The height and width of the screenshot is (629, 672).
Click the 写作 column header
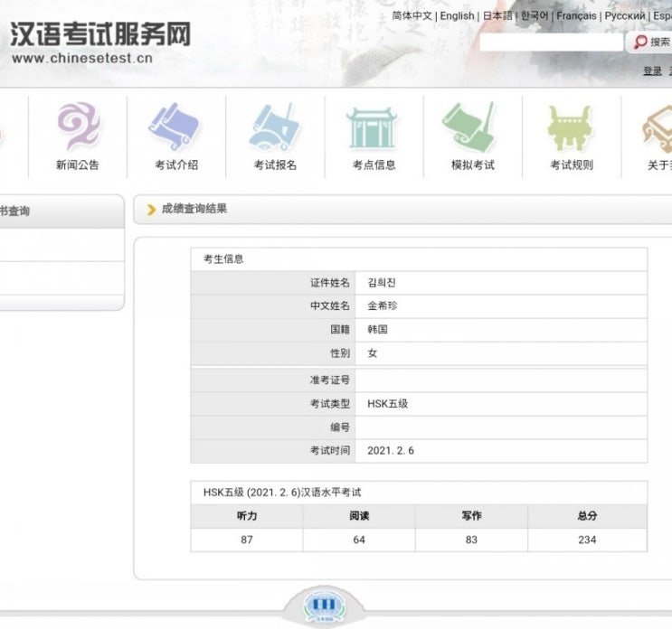[x=471, y=516]
